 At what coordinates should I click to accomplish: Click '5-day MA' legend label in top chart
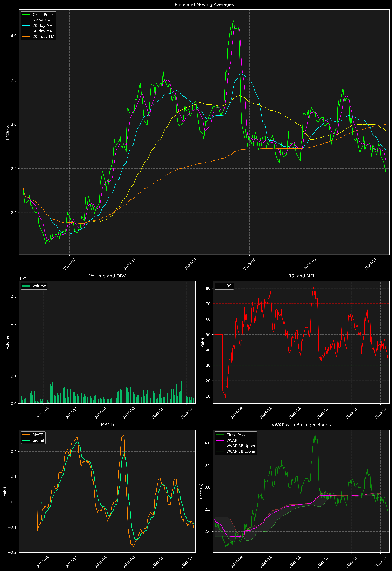click(41, 20)
